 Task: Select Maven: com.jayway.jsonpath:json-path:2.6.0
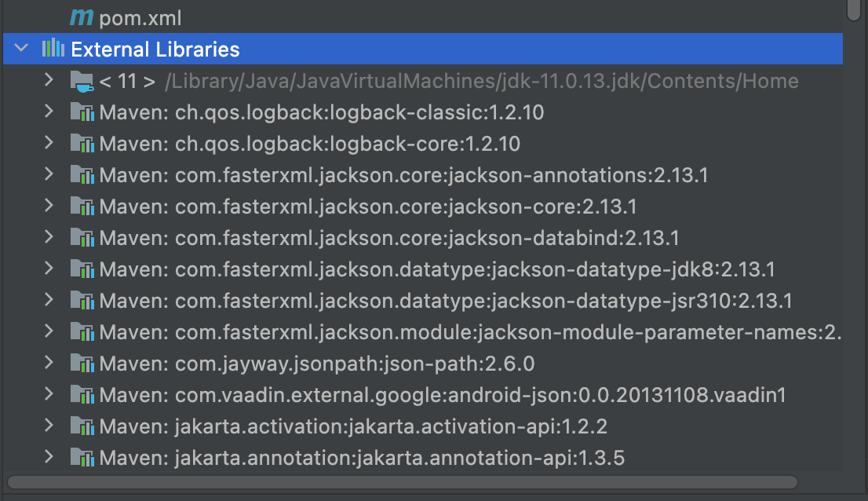click(x=317, y=364)
